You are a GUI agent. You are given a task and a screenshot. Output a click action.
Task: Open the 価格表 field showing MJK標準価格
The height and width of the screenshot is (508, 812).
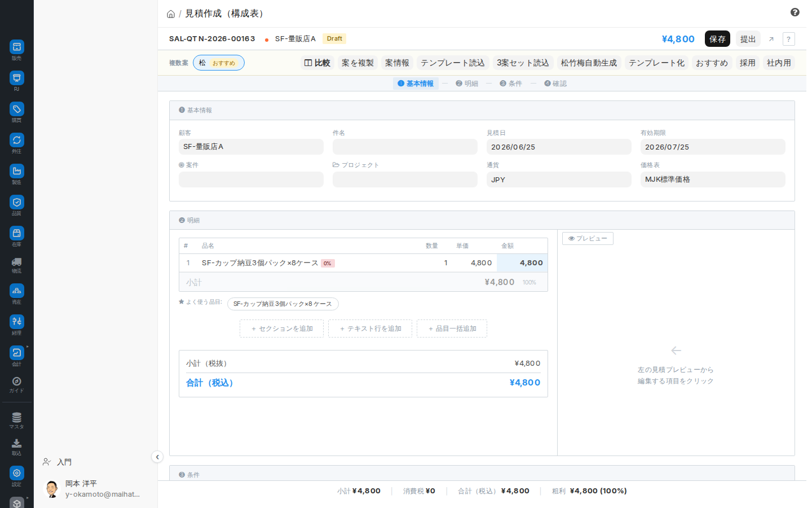point(713,179)
